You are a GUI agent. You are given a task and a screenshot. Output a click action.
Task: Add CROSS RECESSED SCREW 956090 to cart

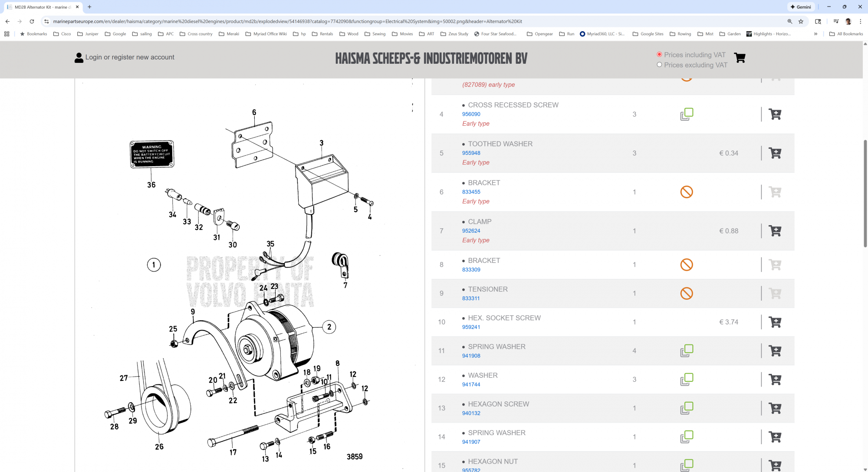775,114
